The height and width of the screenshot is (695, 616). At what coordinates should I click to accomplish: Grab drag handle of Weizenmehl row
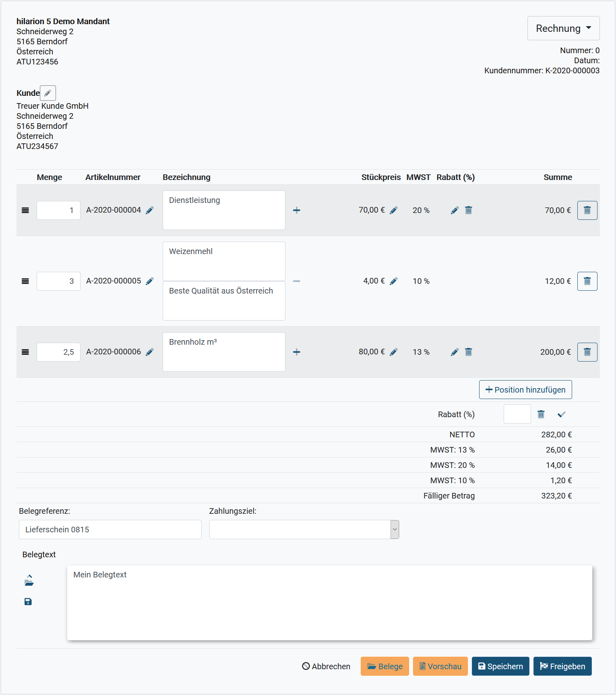click(x=25, y=281)
